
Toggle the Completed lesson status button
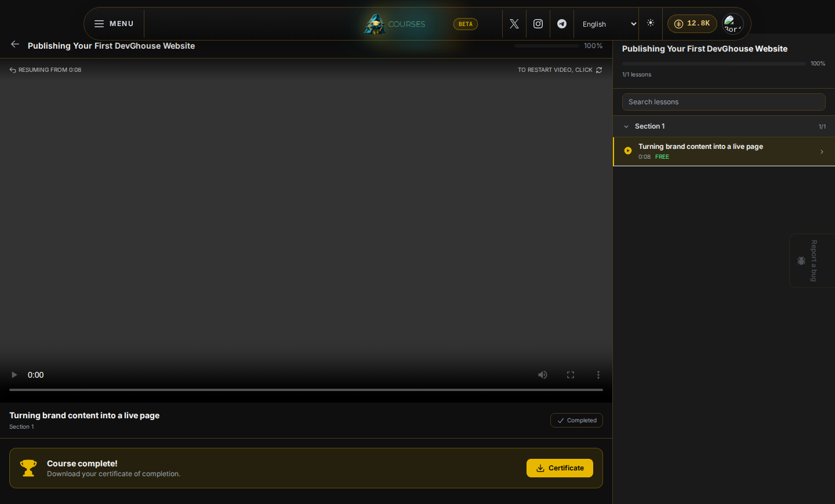tap(576, 421)
